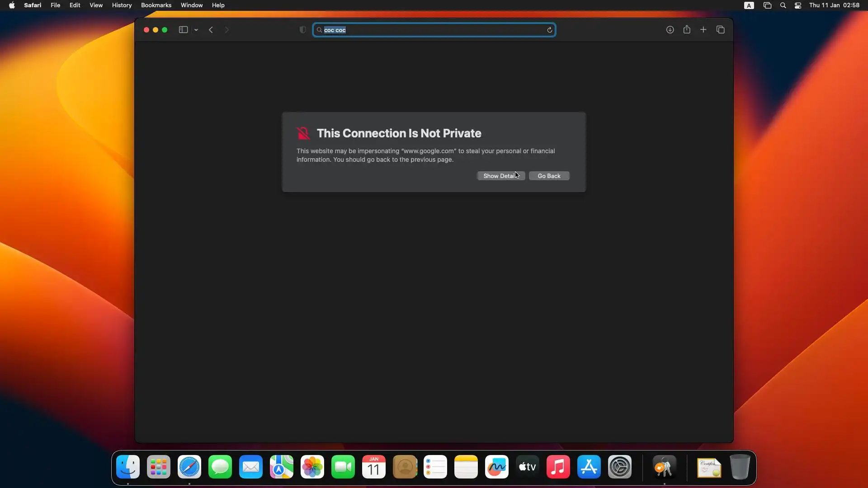Click the Go Back button
This screenshot has width=868, height=488.
pyautogui.click(x=549, y=176)
